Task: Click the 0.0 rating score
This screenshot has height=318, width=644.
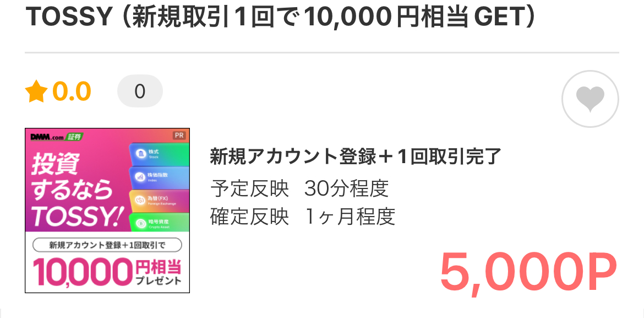Action: (x=72, y=91)
